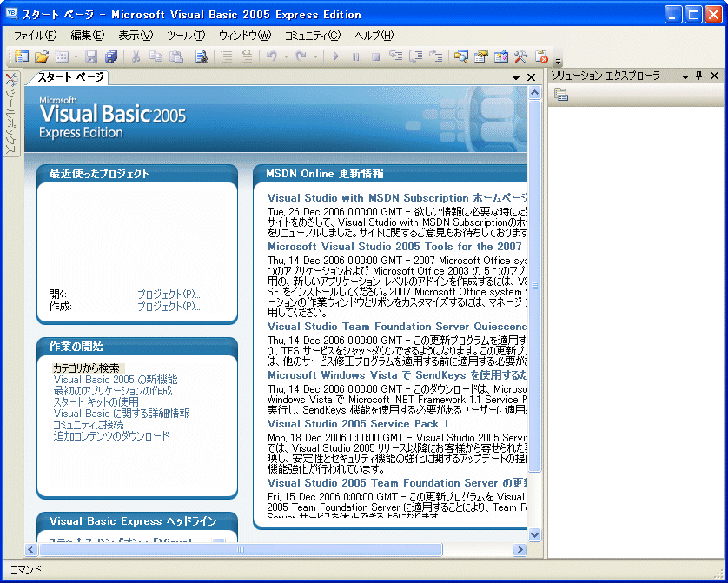Image resolution: width=728 pixels, height=583 pixels.
Task: Click Properties icon in Solution Explorer panel
Action: [561, 95]
